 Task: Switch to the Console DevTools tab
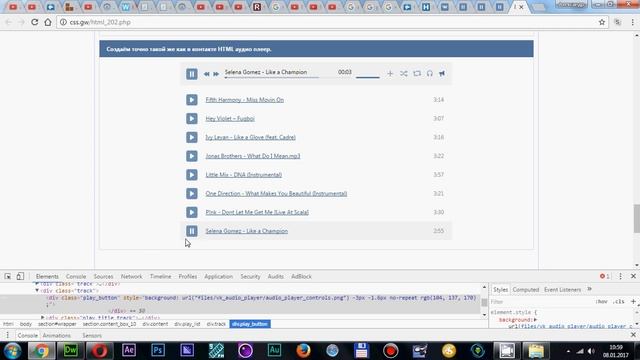click(76, 276)
